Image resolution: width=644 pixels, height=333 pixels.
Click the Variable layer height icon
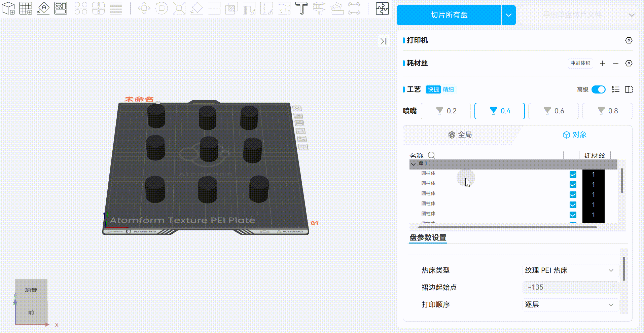116,8
